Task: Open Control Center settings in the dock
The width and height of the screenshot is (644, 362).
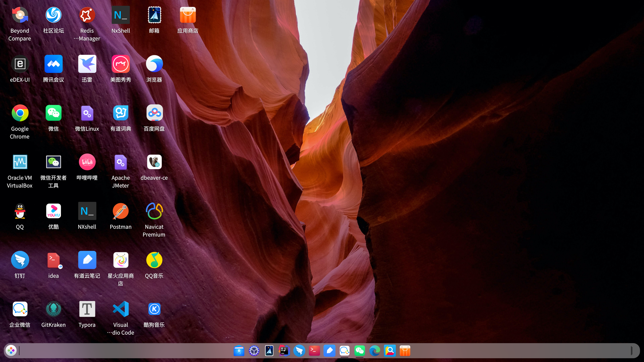Action: coord(254,350)
